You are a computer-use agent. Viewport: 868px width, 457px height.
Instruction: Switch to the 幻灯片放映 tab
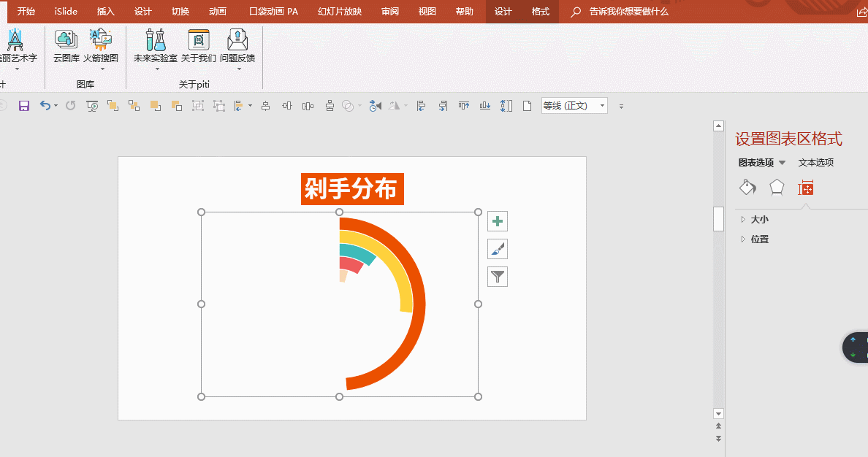(x=340, y=12)
